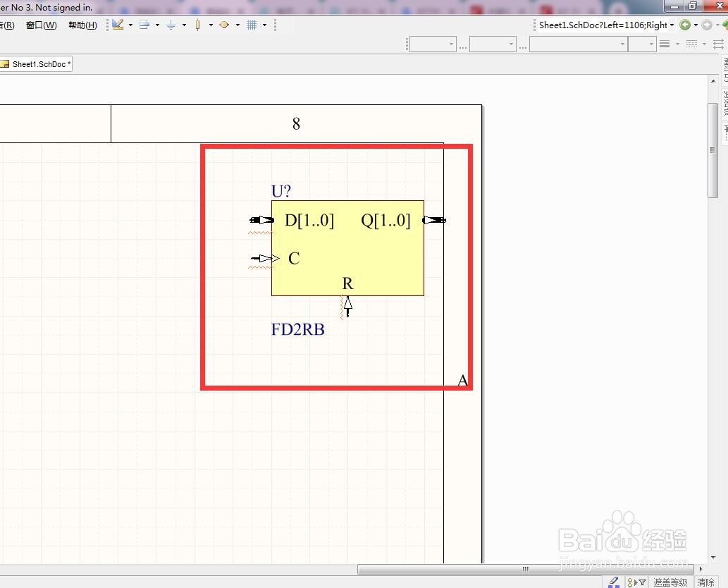Click the digital devices resistor icon

tap(198, 25)
